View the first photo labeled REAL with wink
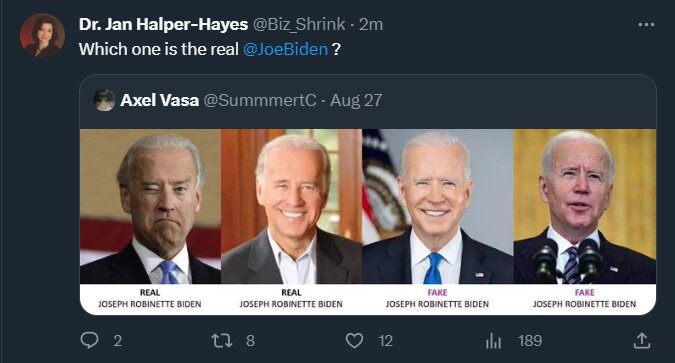675x363 pixels. (x=150, y=206)
